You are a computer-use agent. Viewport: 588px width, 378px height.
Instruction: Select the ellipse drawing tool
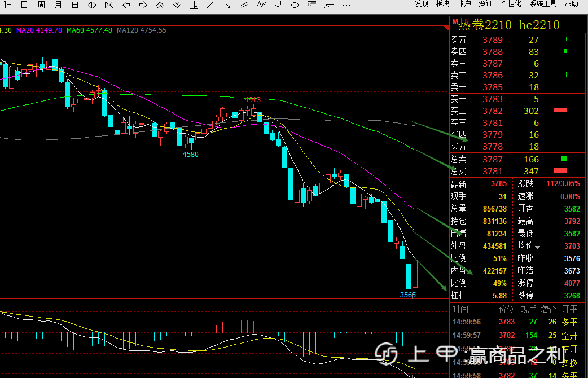pos(295,5)
